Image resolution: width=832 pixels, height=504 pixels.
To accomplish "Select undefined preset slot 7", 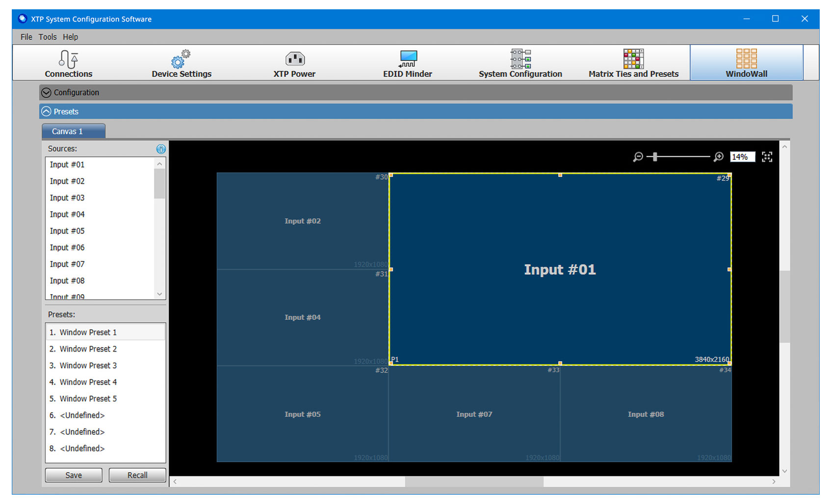I will pos(105,432).
